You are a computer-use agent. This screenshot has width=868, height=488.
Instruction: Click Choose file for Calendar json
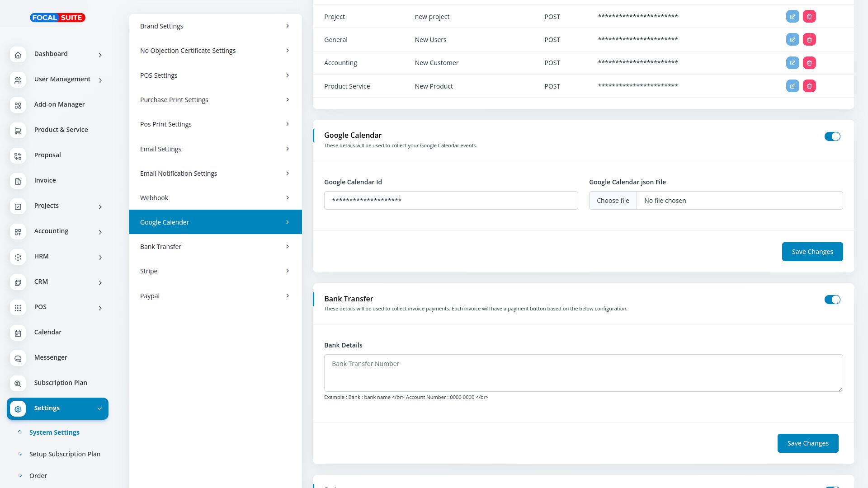point(613,201)
